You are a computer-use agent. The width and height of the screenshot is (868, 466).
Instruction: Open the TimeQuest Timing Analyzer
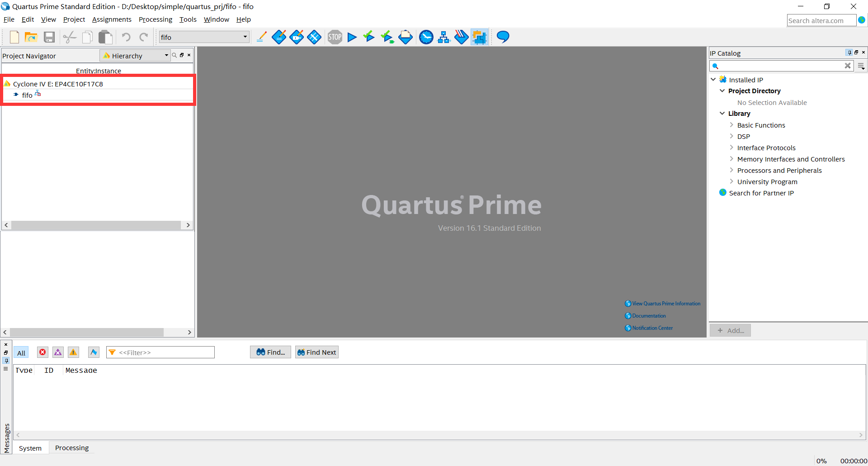(x=426, y=37)
